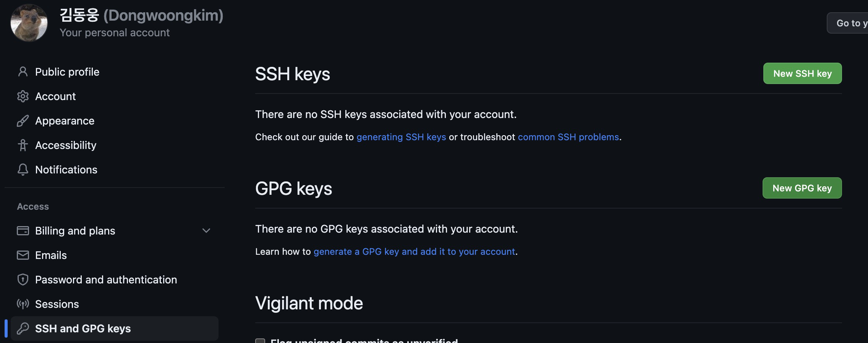This screenshot has height=343, width=868.
Task: Expand the Billing and plans chevron
Action: tap(206, 231)
